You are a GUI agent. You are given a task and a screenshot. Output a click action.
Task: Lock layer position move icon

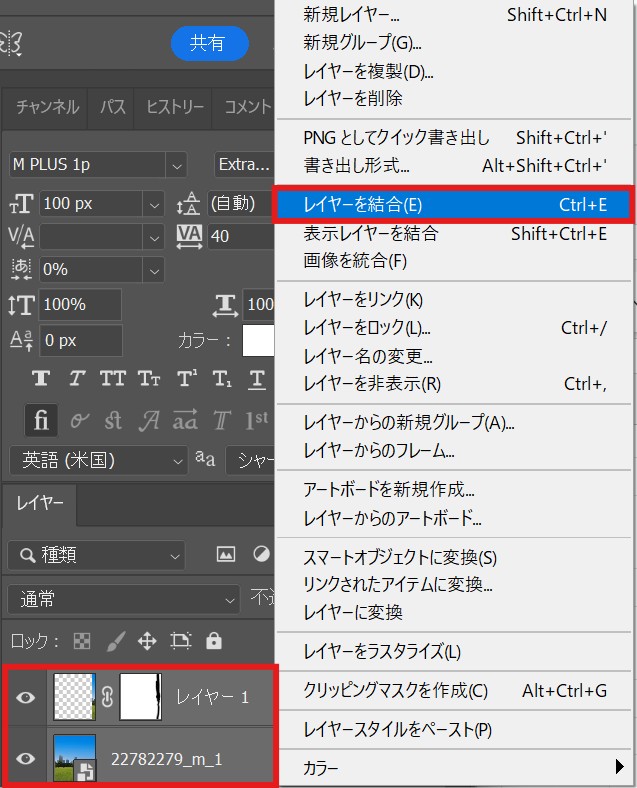(147, 641)
